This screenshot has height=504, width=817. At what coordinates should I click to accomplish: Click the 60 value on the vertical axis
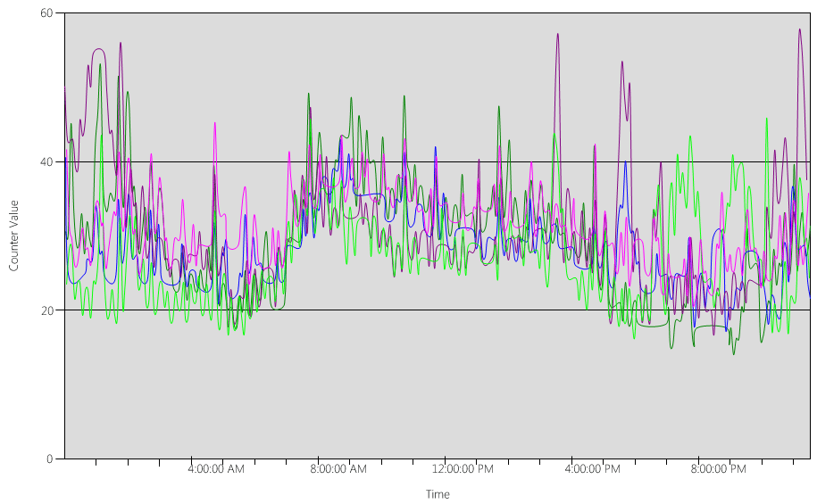click(x=46, y=12)
